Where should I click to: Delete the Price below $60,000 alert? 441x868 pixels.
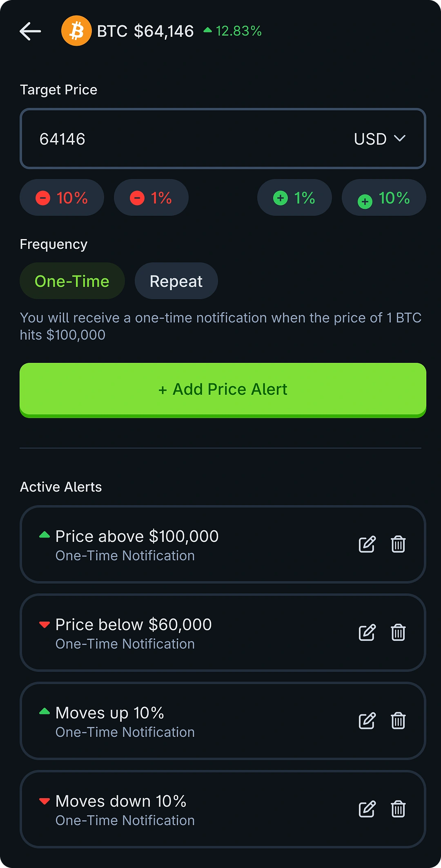point(397,633)
